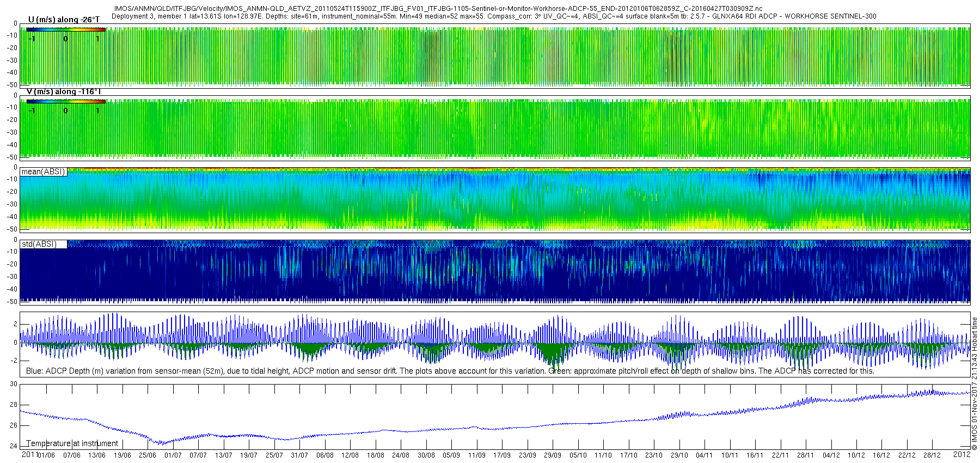Screen dimensions: 980x463
Task: Click the 19/07 date tick label
Action: pyautogui.click(x=249, y=455)
